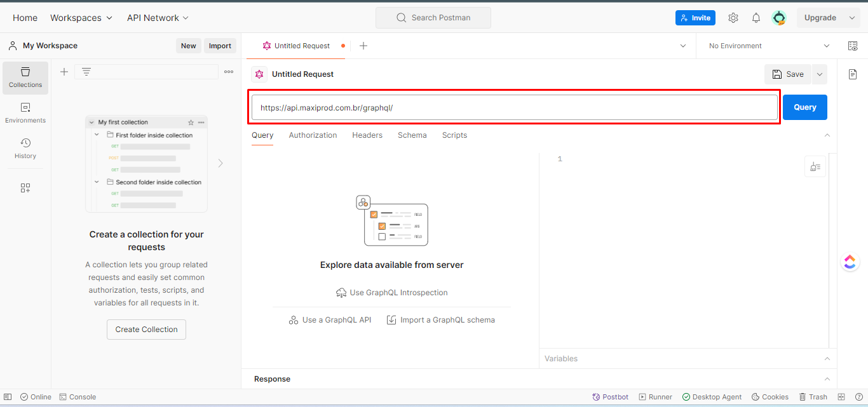Click the Import button
This screenshot has width=868, height=407.
[220, 46]
